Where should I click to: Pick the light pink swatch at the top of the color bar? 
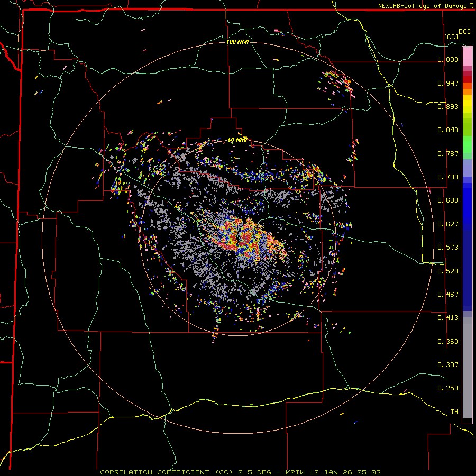coord(467,57)
